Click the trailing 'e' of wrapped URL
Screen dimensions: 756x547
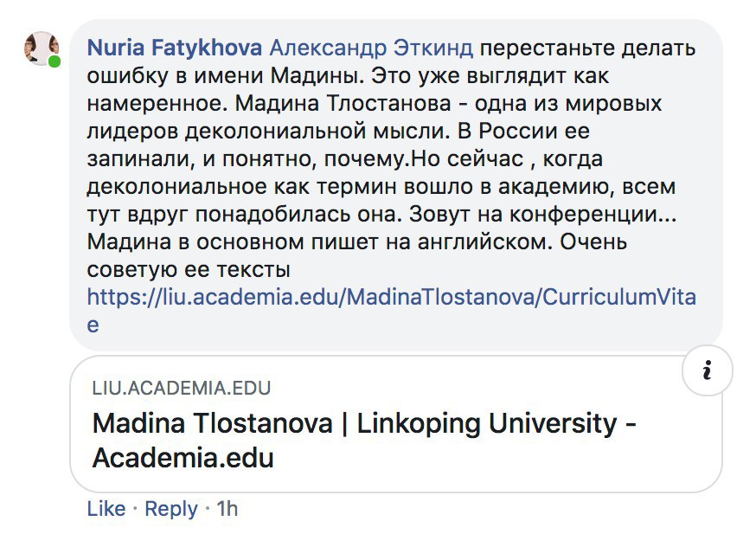tap(93, 325)
